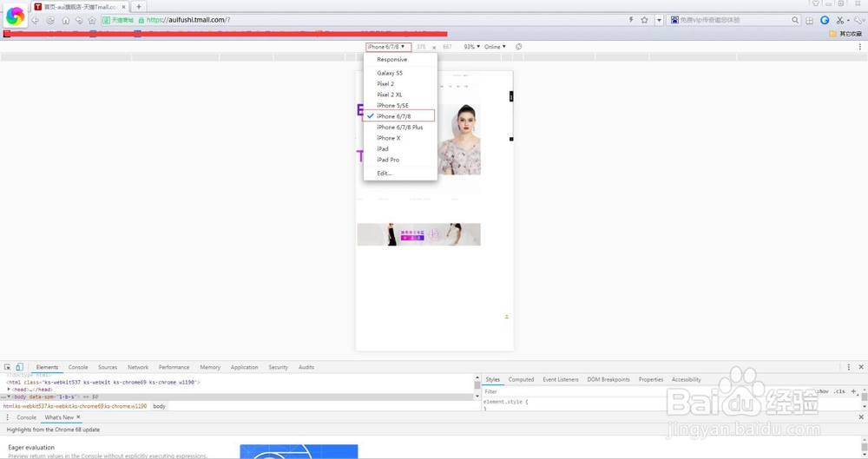Screen dimensions: 868x459
Task: Reload the page with refresh icon
Action: coord(50,21)
